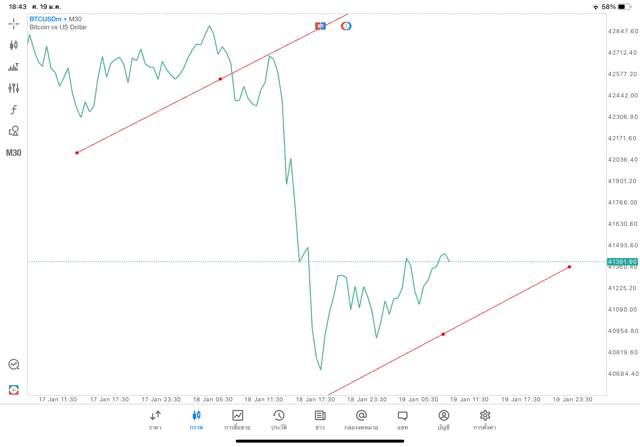The height and width of the screenshot is (447, 640).
Task: Switch to the ราคา quotes tab
Action: point(155,419)
